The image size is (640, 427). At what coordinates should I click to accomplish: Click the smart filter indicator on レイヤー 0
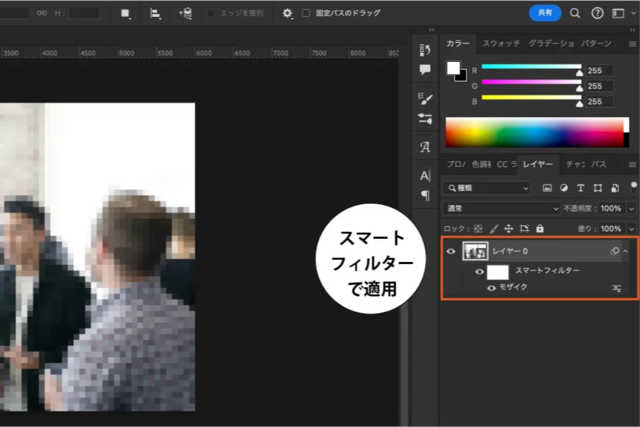[614, 251]
